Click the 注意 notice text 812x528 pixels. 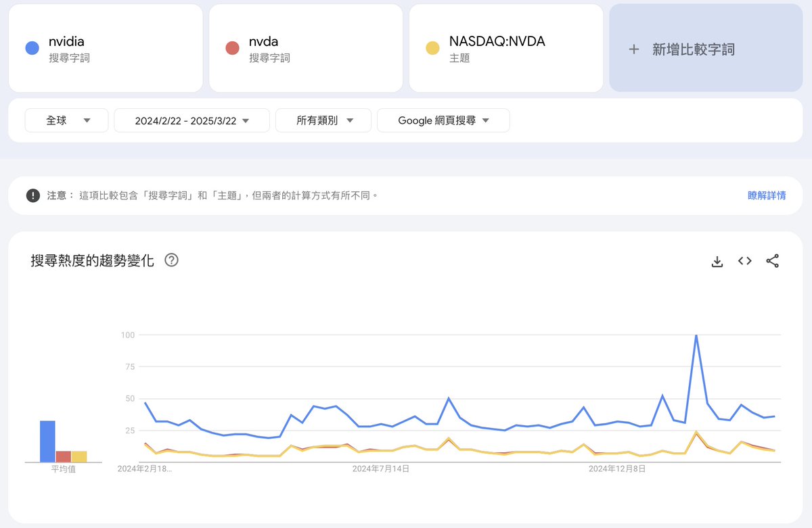click(212, 195)
